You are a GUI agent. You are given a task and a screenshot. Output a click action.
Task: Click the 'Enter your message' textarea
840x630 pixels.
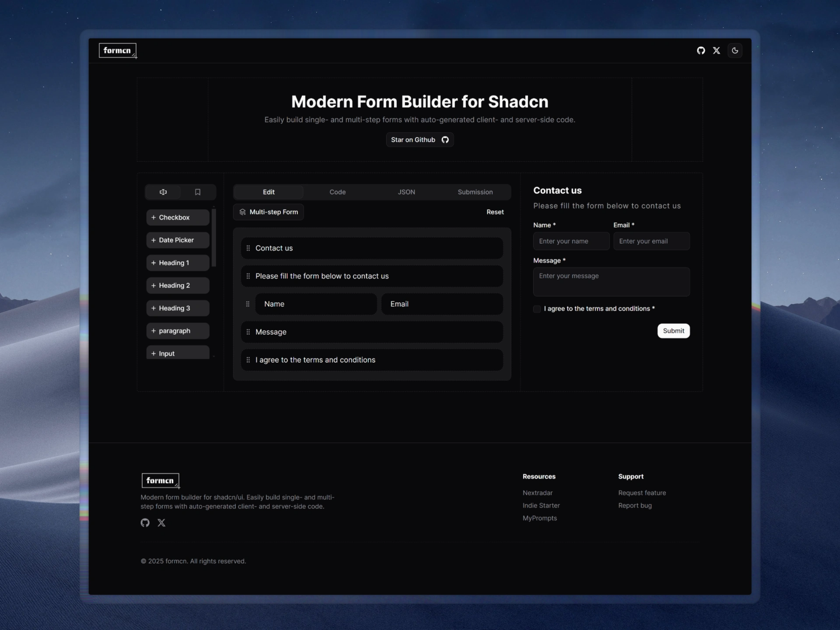pyautogui.click(x=611, y=282)
